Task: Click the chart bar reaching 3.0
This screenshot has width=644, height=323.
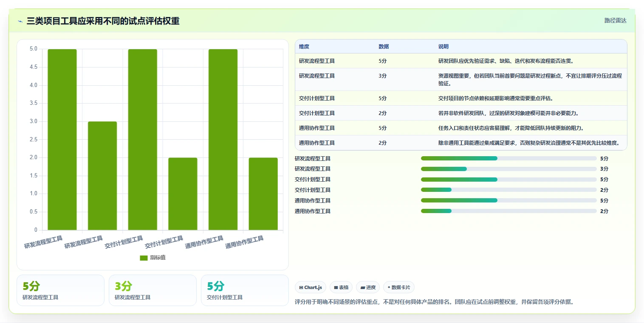Action: 102,176
